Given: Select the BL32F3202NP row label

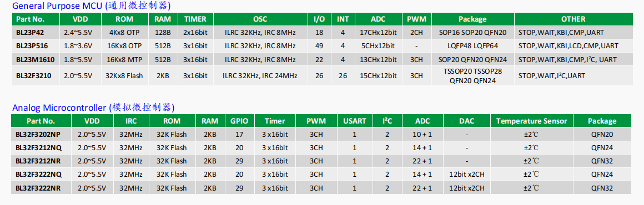Looking at the screenshot, I should click(38, 135).
